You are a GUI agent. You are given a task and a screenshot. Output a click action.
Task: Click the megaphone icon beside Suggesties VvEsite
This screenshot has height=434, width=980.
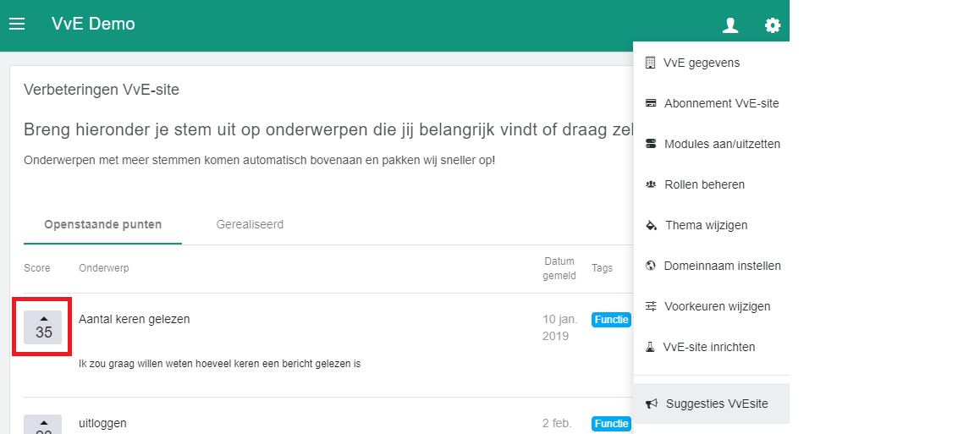[x=652, y=404]
